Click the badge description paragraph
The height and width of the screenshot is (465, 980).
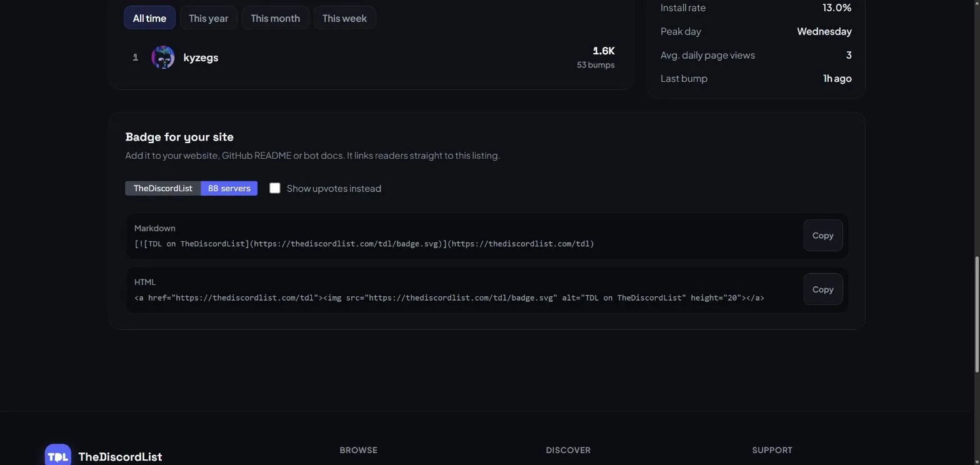click(x=312, y=155)
